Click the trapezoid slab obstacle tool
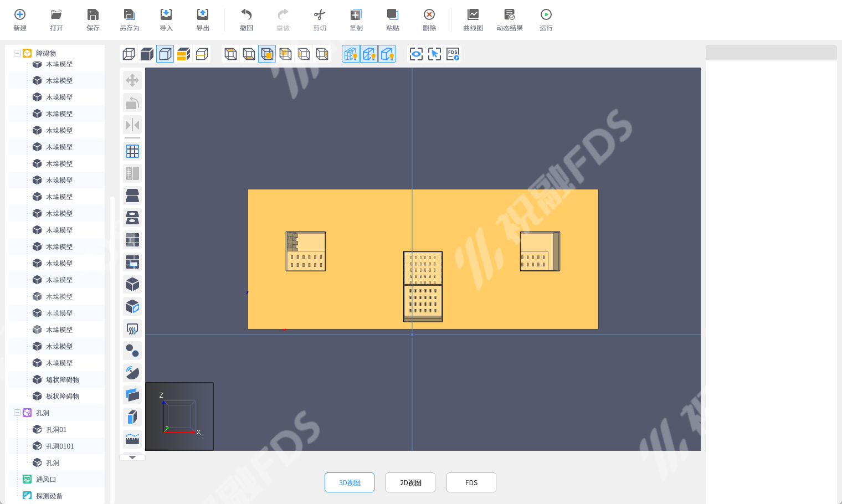Image resolution: width=842 pixels, height=504 pixels. [x=132, y=196]
